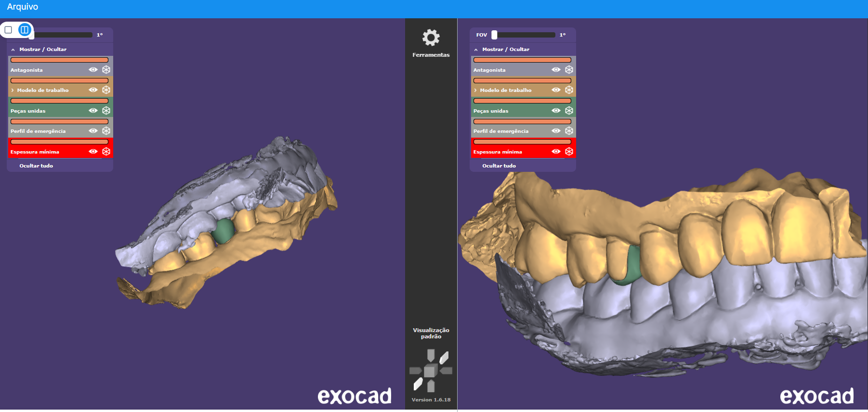The image size is (868, 412).
Task: Click wireframe icon for Espessura mínima in left panel
Action: [106, 152]
